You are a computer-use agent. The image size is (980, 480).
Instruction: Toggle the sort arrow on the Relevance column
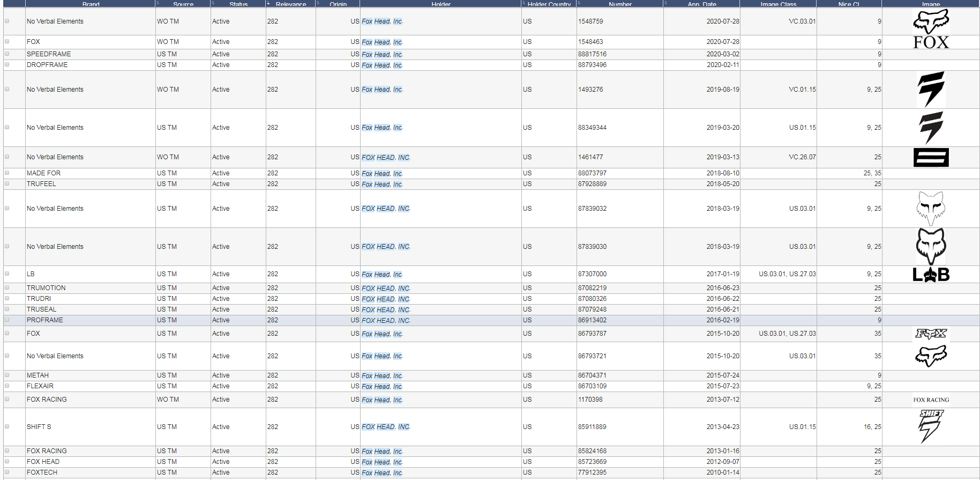pos(268,3)
